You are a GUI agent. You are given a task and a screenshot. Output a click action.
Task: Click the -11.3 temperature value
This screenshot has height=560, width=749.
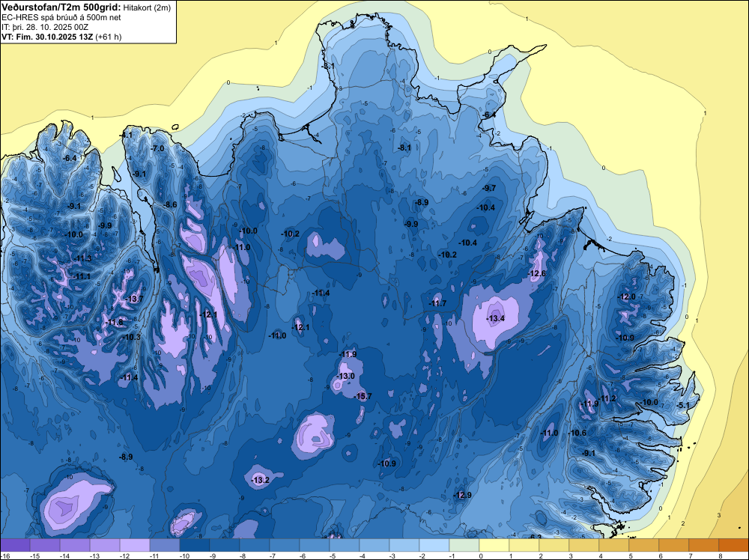point(82,258)
